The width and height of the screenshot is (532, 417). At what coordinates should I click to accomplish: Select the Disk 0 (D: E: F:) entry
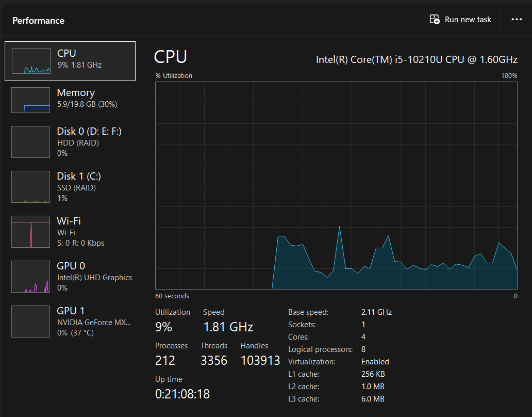[89, 132]
